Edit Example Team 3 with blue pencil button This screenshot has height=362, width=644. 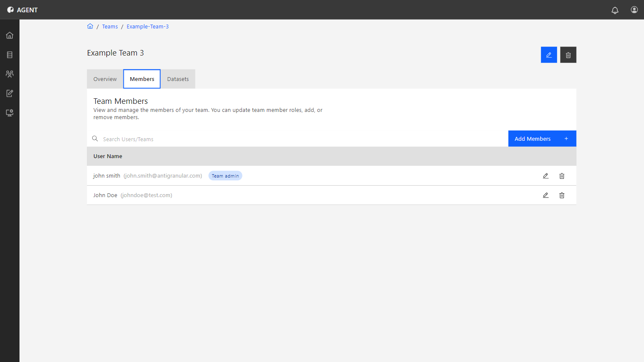pos(549,55)
